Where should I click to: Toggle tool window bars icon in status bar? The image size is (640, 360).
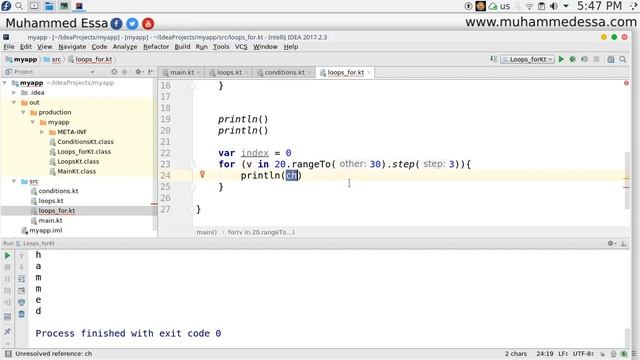tap(8, 353)
